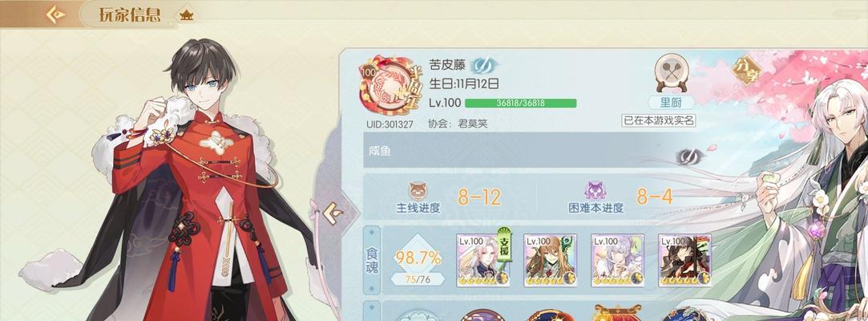Image resolution: width=868 pixels, height=321 pixels.
Task: Tap the blue emblem next to 苦皮藤
Action: pyautogui.click(x=483, y=66)
